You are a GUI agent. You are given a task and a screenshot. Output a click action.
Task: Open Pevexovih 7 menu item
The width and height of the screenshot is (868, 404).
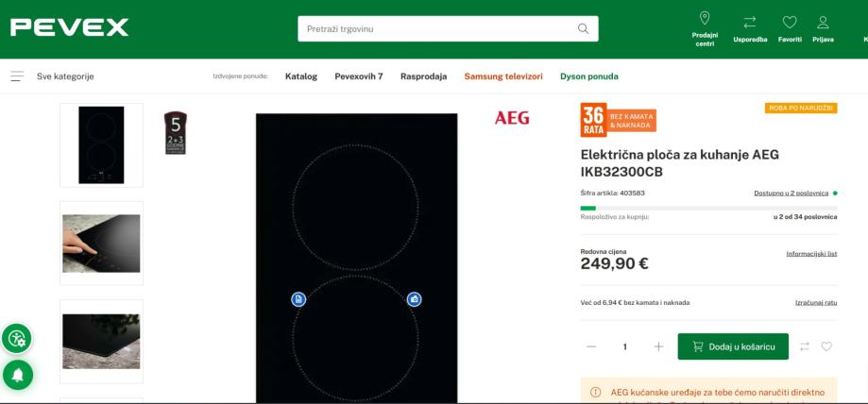[359, 76]
